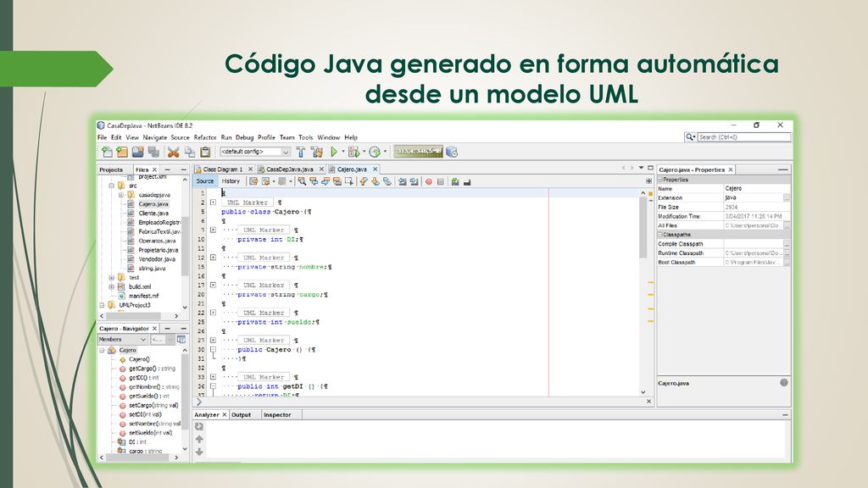Expand the test folder node
The image size is (868, 488).
click(111, 278)
